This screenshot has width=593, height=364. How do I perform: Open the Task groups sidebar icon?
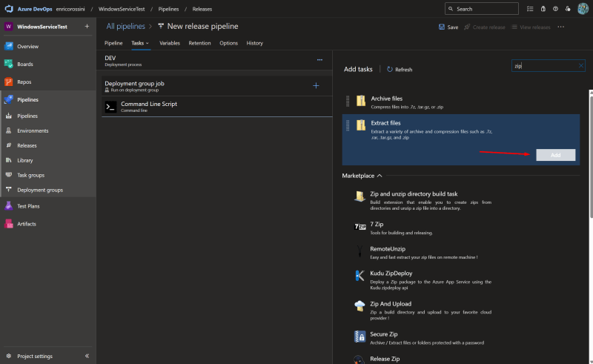9,175
